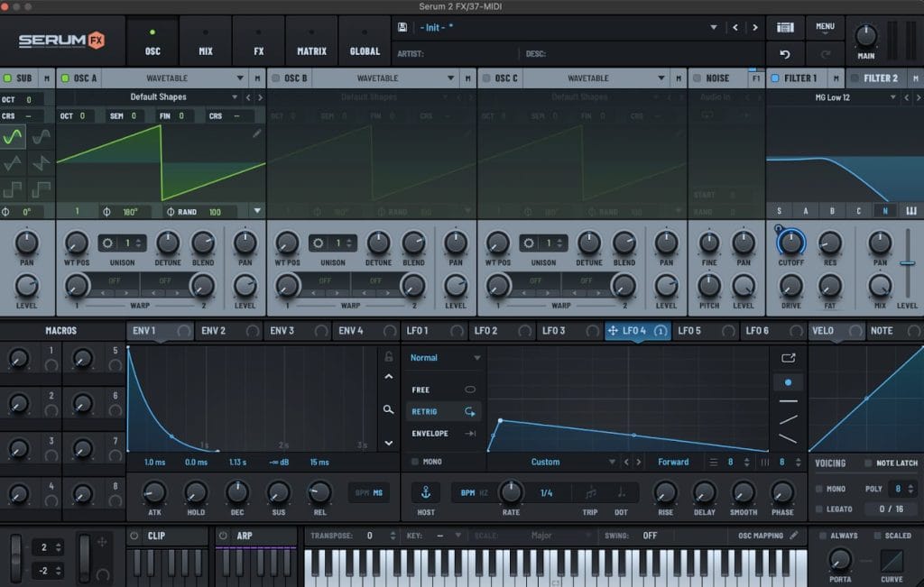Screen dimensions: 924x587
Task: Click the magnifier zoom icon in envelope
Action: (x=389, y=409)
